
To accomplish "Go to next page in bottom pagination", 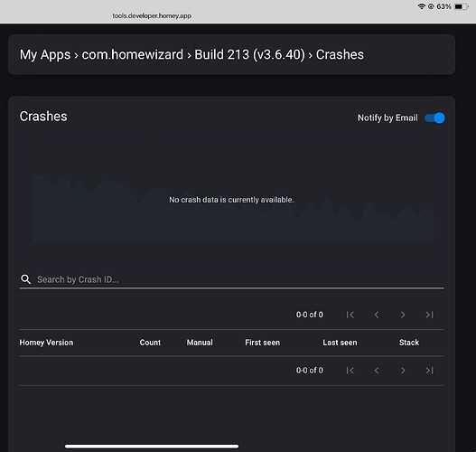I will pos(403,371).
